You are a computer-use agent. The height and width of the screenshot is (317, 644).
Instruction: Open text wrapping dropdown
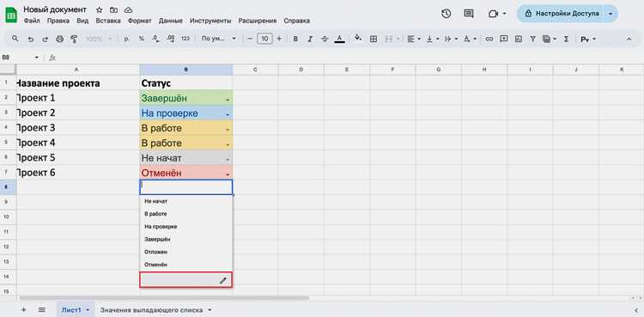[451, 39]
